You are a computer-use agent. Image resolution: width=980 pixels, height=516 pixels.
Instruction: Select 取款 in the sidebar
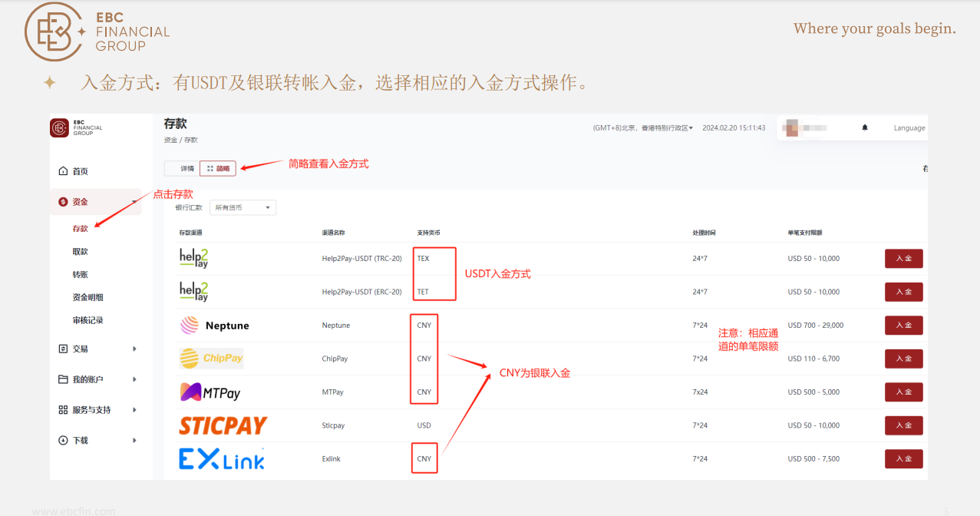click(81, 252)
